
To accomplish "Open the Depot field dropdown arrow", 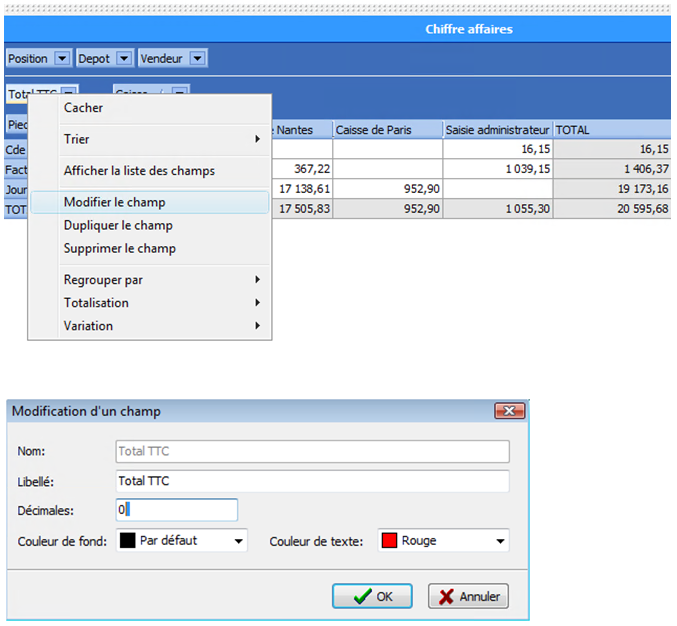I will pyautogui.click(x=123, y=59).
